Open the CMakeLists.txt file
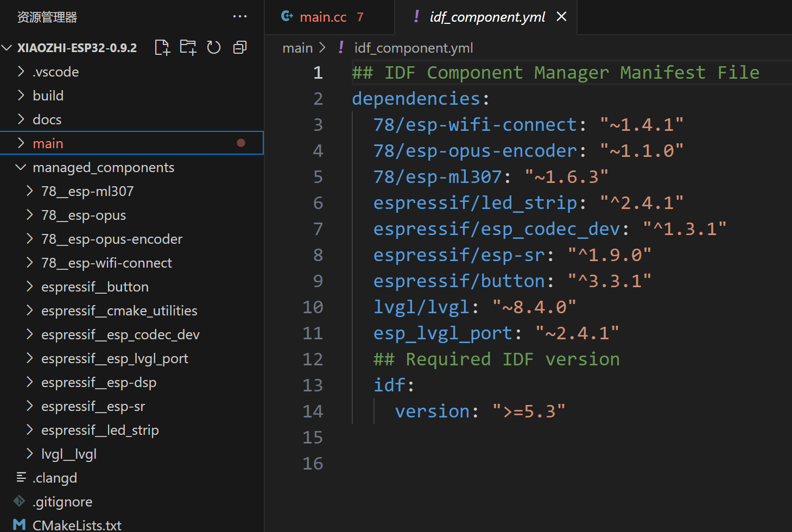The width and height of the screenshot is (792, 532). tap(131, 524)
